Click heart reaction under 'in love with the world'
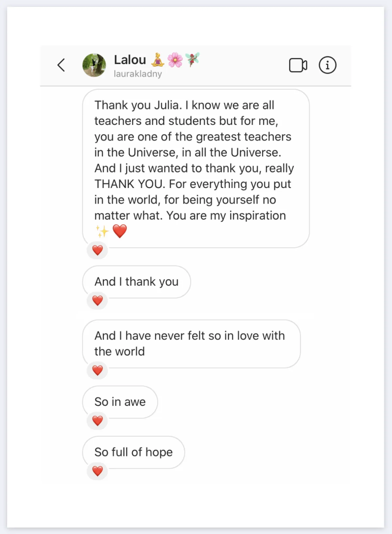 pos(97,370)
